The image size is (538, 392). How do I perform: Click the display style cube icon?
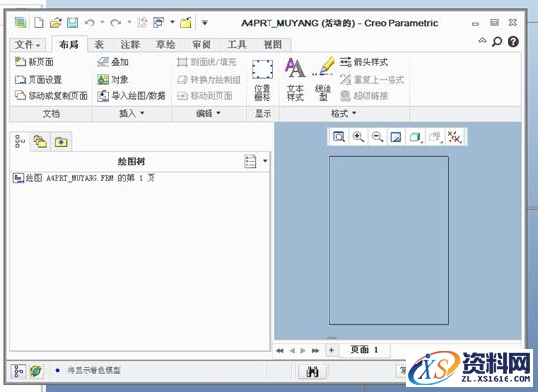click(x=415, y=138)
